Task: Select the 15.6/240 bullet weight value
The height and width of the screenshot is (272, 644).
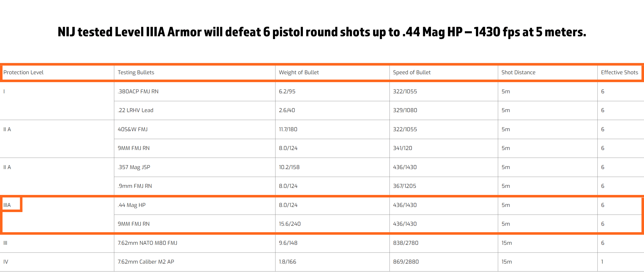Action: pos(290,224)
